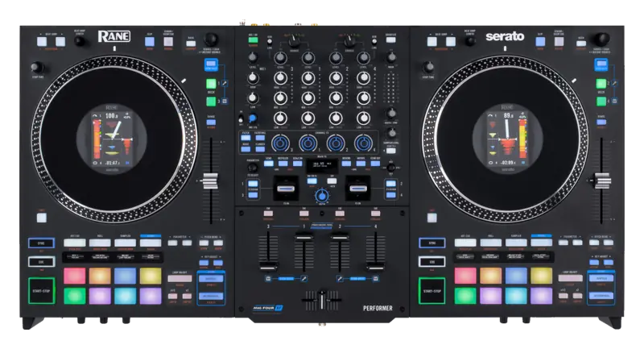Screen dimensions: 644x349
Task: Tap the cyan pad on left deck
Action: 126,296
